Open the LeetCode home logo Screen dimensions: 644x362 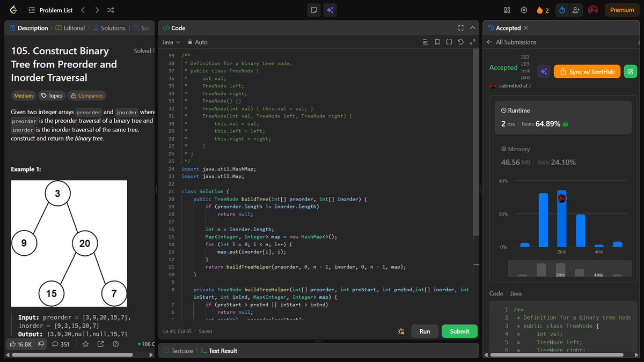13,10
